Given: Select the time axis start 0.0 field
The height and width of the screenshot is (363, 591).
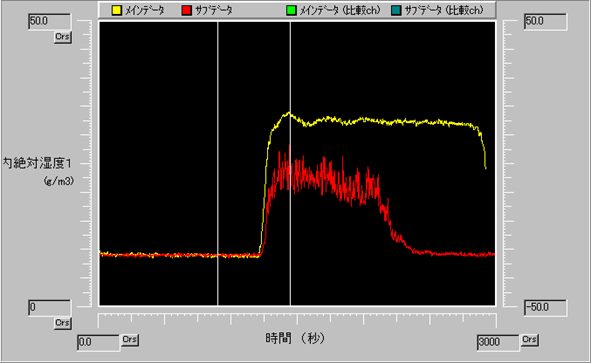Looking at the screenshot, I should click(99, 342).
